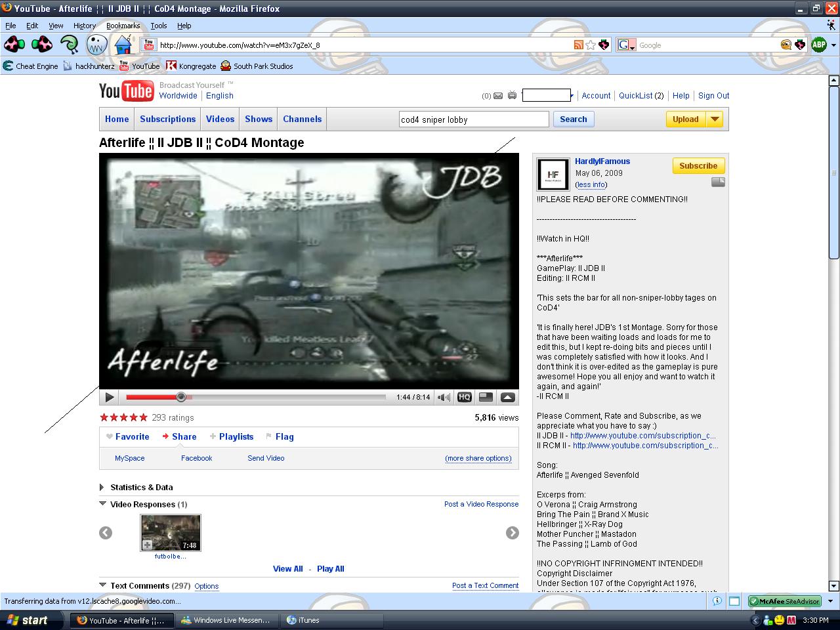Click the Search button
The width and height of the screenshot is (840, 630).
tap(574, 119)
